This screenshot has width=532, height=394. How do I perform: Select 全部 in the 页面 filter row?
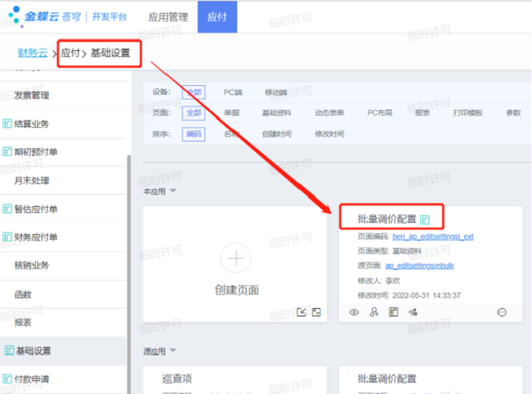click(194, 113)
